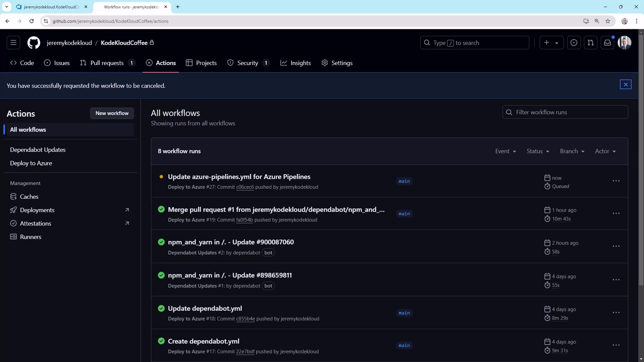Image resolution: width=644 pixels, height=362 pixels.
Task: Open the hamburger navigation menu
Action: (13, 43)
